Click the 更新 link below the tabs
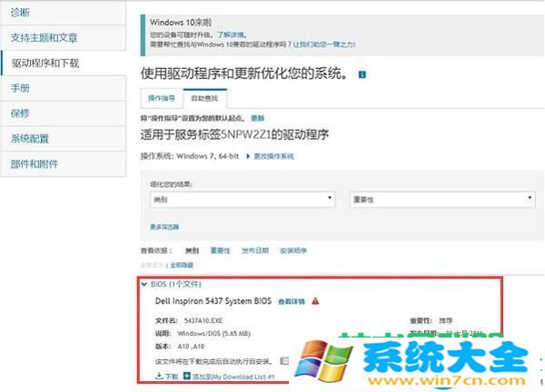Image resolution: width=545 pixels, height=392 pixels. tap(258, 118)
